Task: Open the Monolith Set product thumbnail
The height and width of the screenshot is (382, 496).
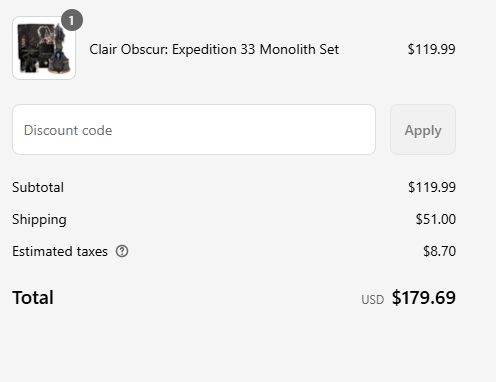Action: point(44,48)
